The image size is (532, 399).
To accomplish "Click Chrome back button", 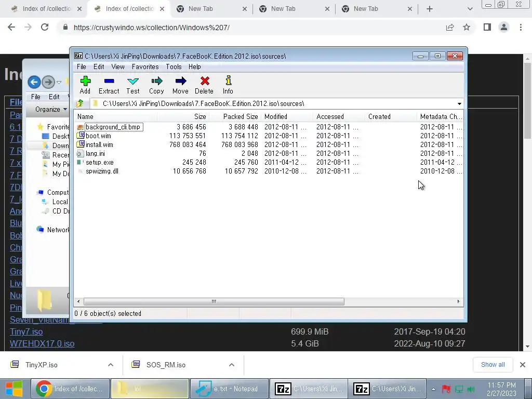I will click(x=11, y=27).
